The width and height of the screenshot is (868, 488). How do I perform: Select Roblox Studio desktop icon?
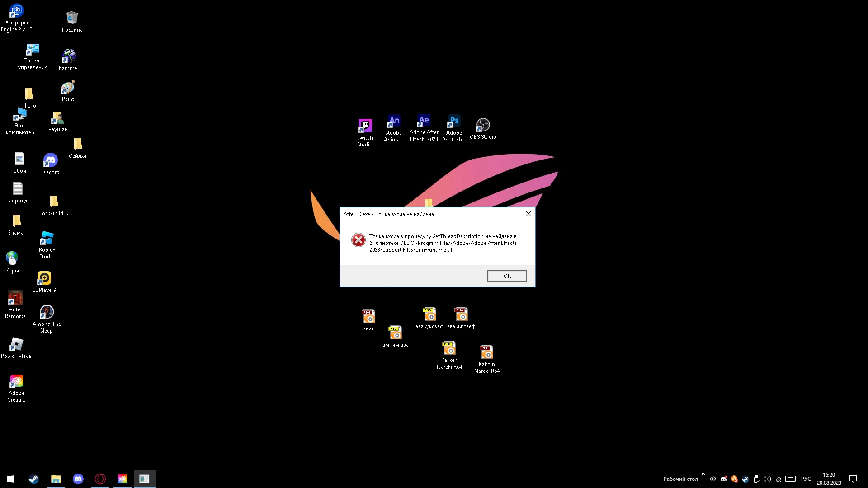pos(47,244)
